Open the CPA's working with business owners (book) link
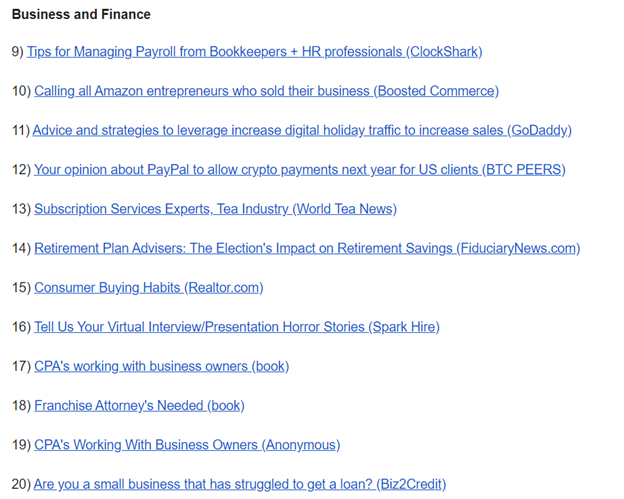Image resolution: width=624 pixels, height=499 pixels. pos(162,366)
